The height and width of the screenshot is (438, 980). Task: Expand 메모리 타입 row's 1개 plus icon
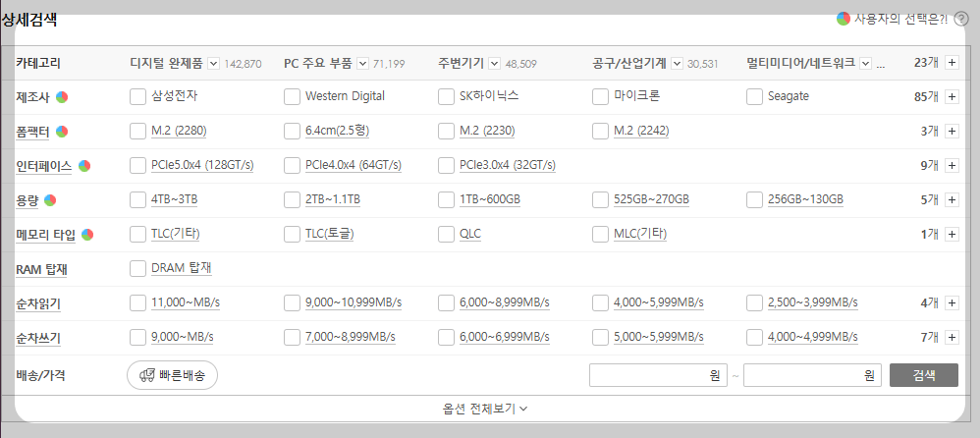[952, 235]
